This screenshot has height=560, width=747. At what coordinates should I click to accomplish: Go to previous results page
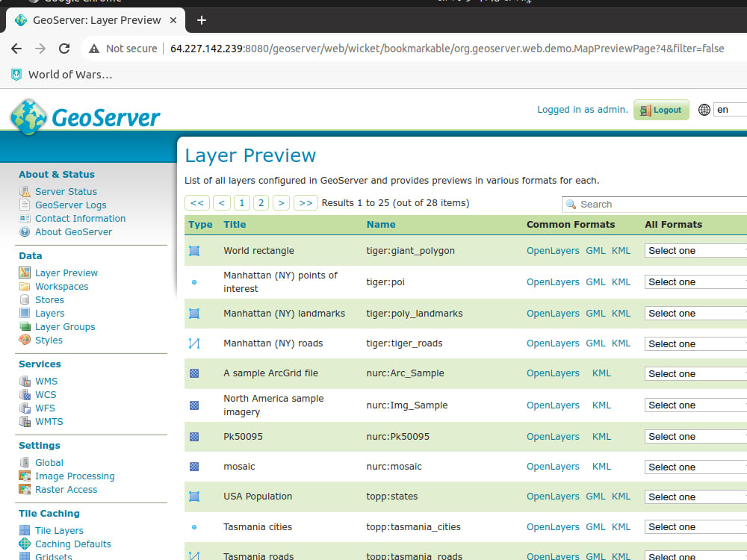(222, 203)
